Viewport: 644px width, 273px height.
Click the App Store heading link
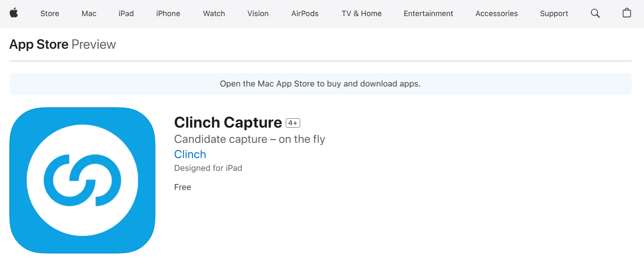[x=39, y=45]
